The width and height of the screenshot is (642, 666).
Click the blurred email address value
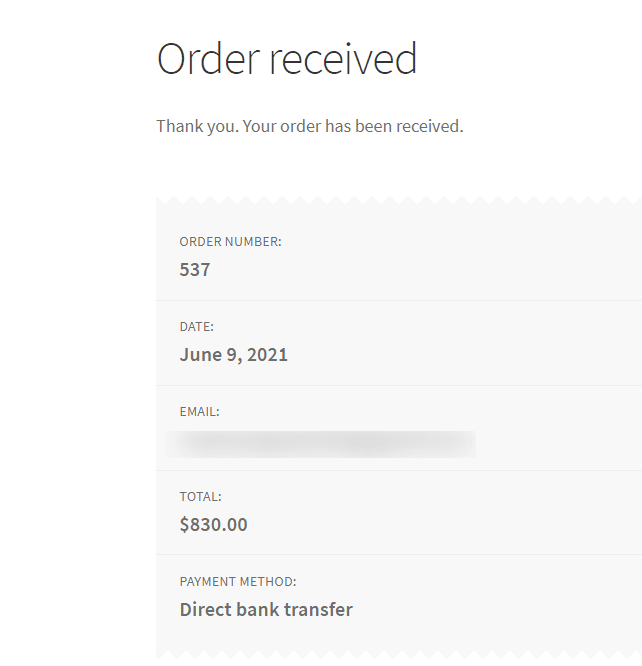pos(321,444)
